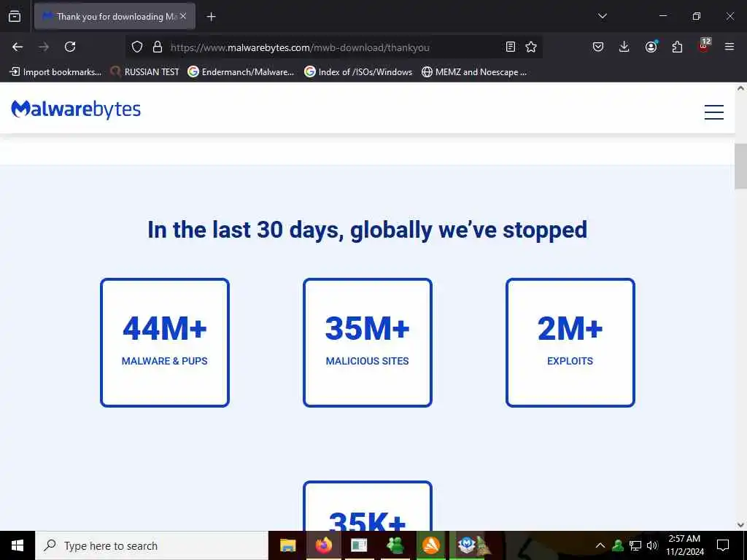Viewport: 747px width, 560px height.
Task: Switch to Firefox in the taskbar
Action: tap(323, 545)
